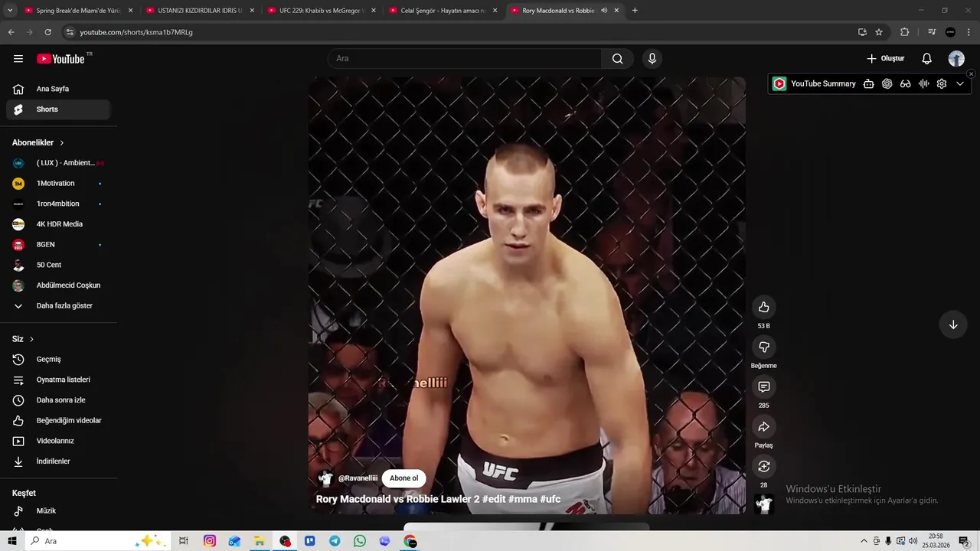
Task: Select Shorts in sidebar
Action: click(x=58, y=109)
